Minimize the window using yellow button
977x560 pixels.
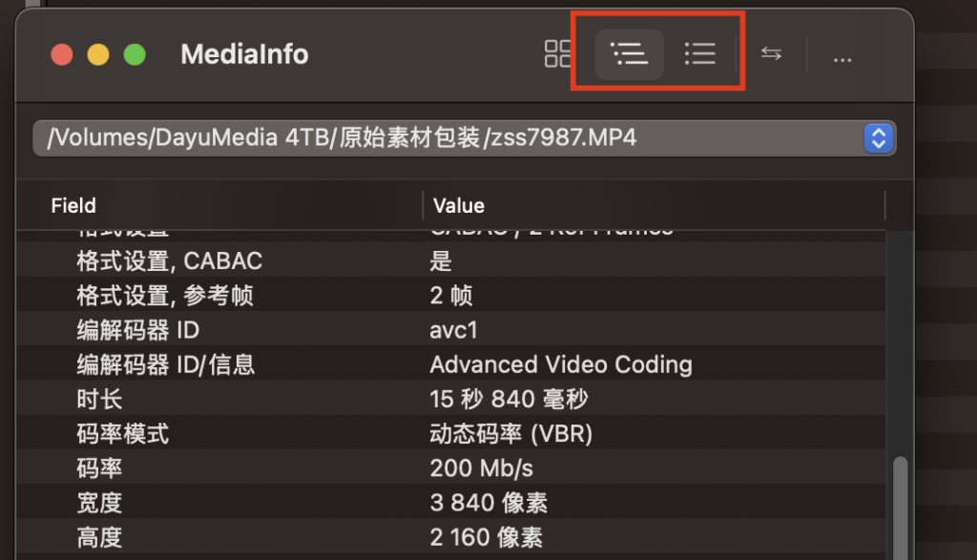(98, 55)
